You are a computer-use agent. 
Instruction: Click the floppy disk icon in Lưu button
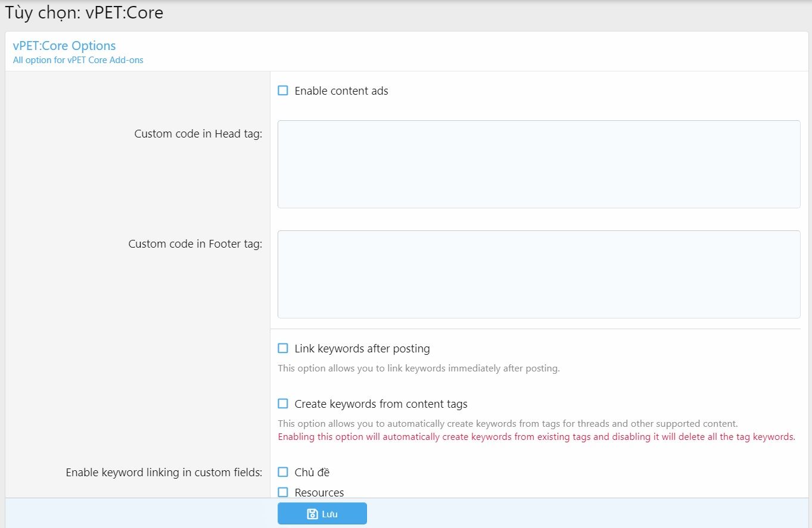pyautogui.click(x=312, y=514)
